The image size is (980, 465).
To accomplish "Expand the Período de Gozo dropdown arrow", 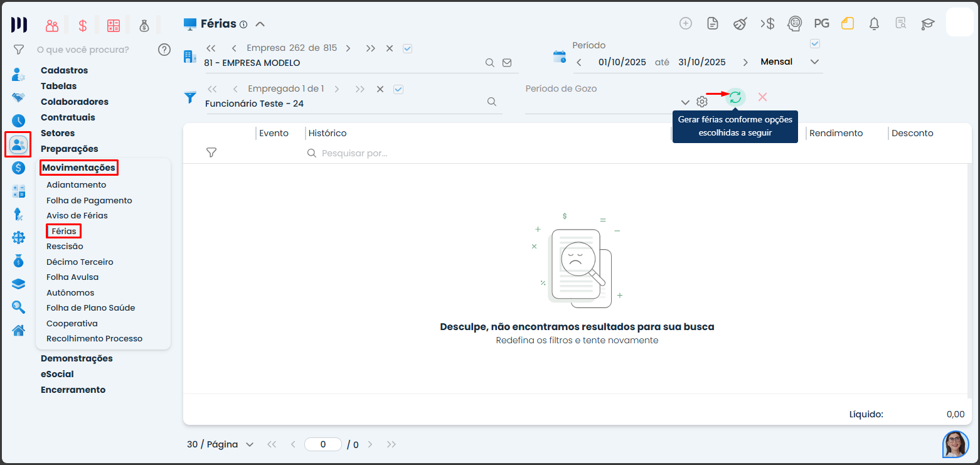I will [685, 102].
